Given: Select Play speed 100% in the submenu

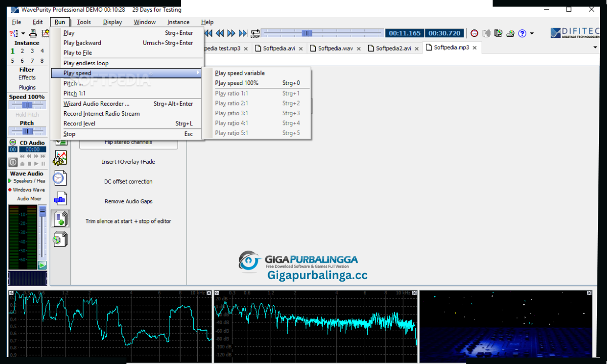Looking at the screenshot, I should pyautogui.click(x=256, y=83).
